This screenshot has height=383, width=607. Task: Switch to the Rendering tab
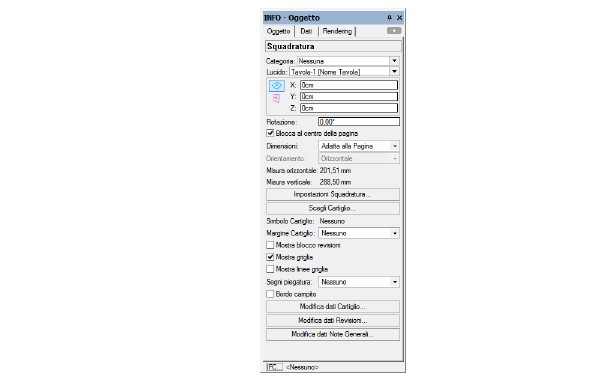337,31
